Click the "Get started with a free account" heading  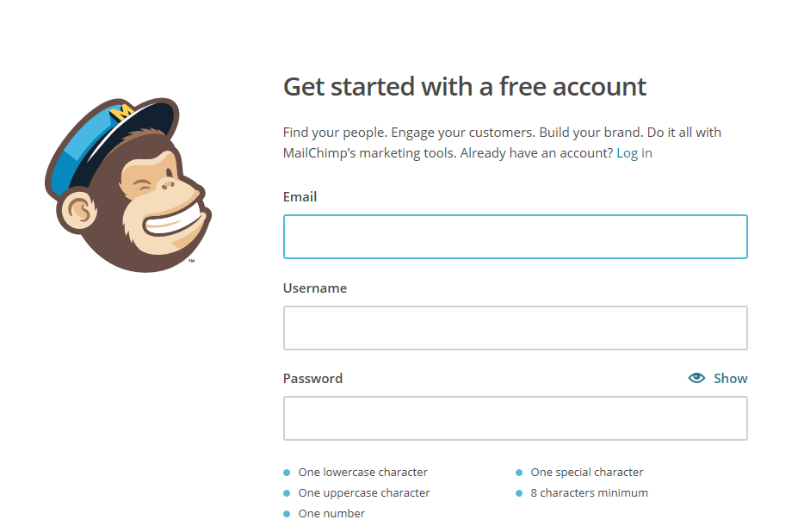464,87
